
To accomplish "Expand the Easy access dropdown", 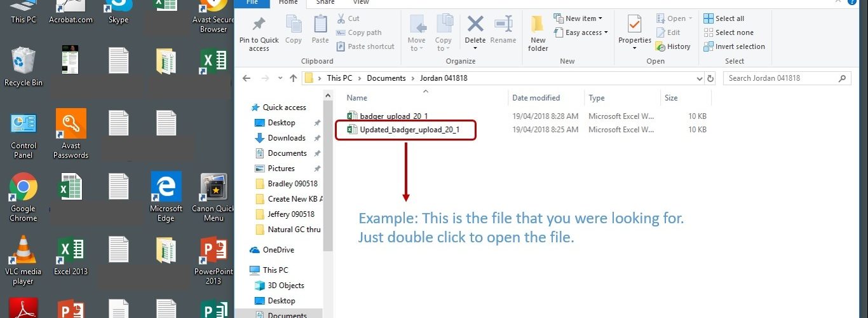I will 581,32.
